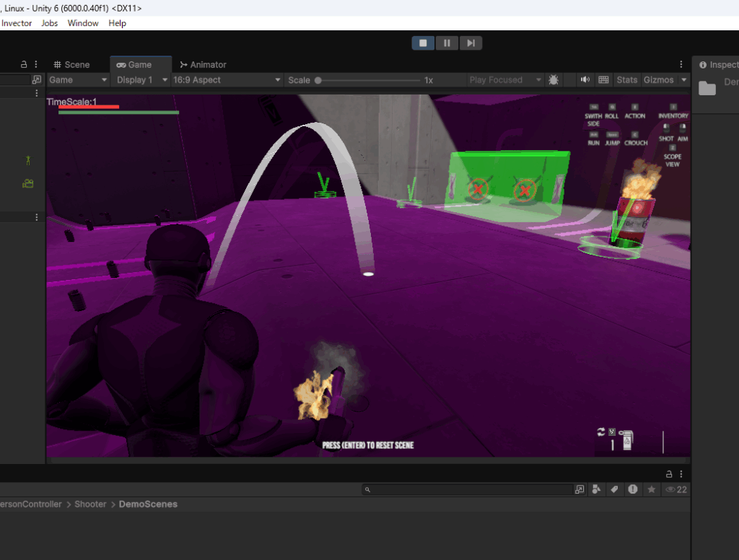Image resolution: width=739 pixels, height=560 pixels.
Task: Click the Search by Label tag icon
Action: (x=614, y=489)
